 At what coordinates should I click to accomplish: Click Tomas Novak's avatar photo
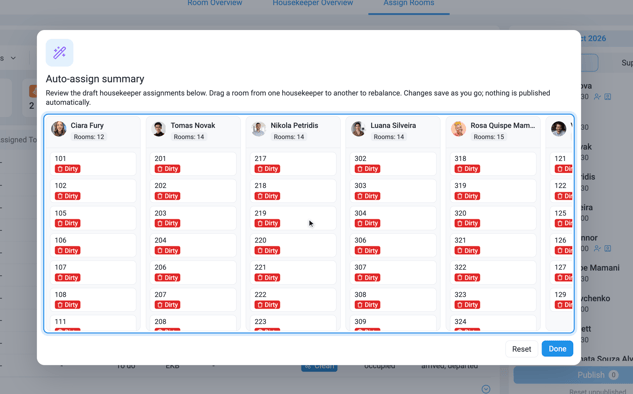pyautogui.click(x=159, y=129)
